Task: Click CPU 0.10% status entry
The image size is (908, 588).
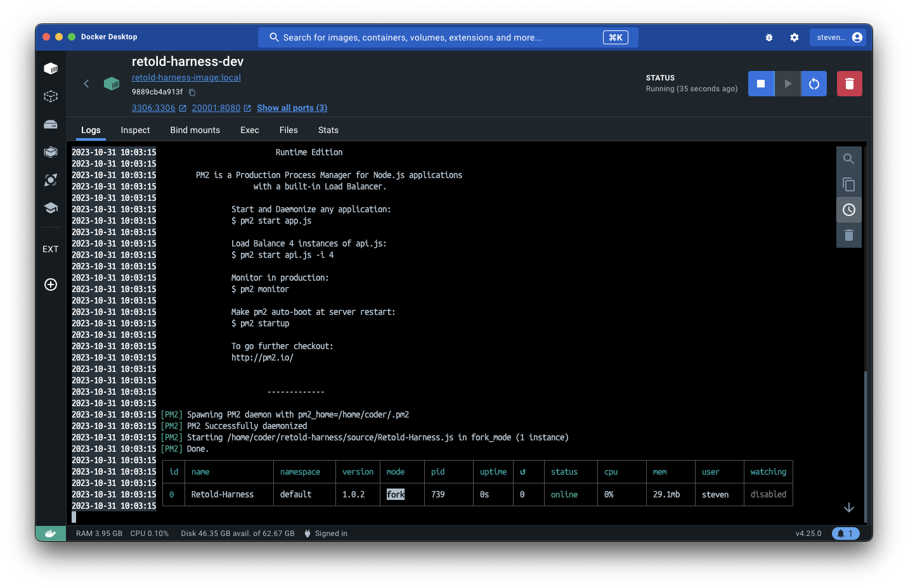Action: [150, 534]
